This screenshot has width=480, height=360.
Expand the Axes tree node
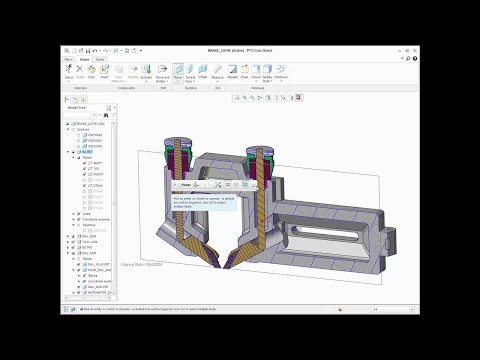point(73,214)
